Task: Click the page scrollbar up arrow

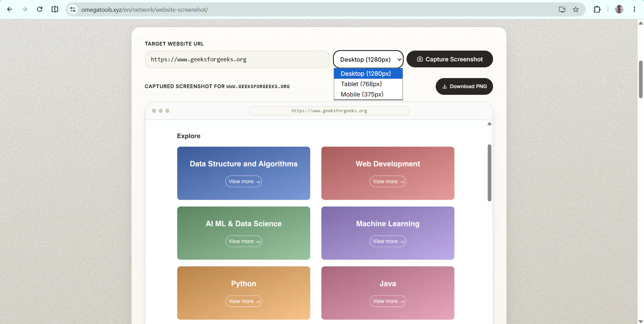Action: [641, 23]
